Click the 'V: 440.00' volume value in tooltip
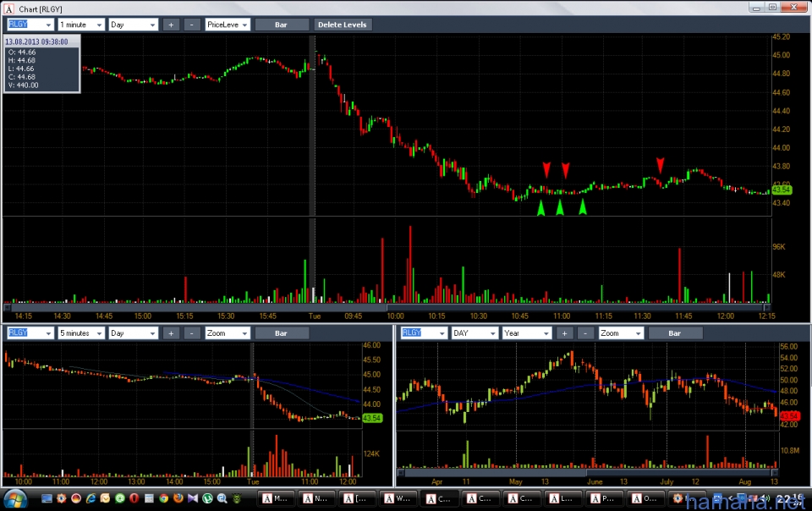 [24, 85]
